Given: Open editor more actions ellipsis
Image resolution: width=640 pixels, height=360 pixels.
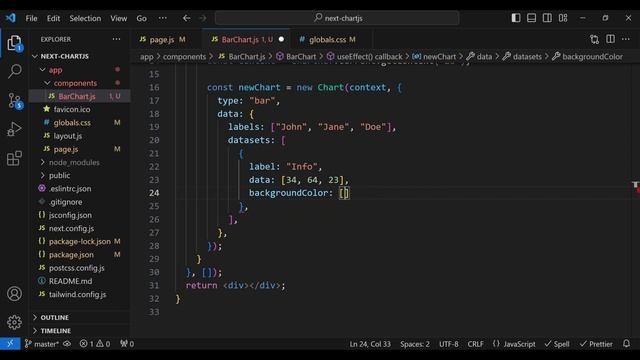Looking at the screenshot, I should [x=626, y=39].
